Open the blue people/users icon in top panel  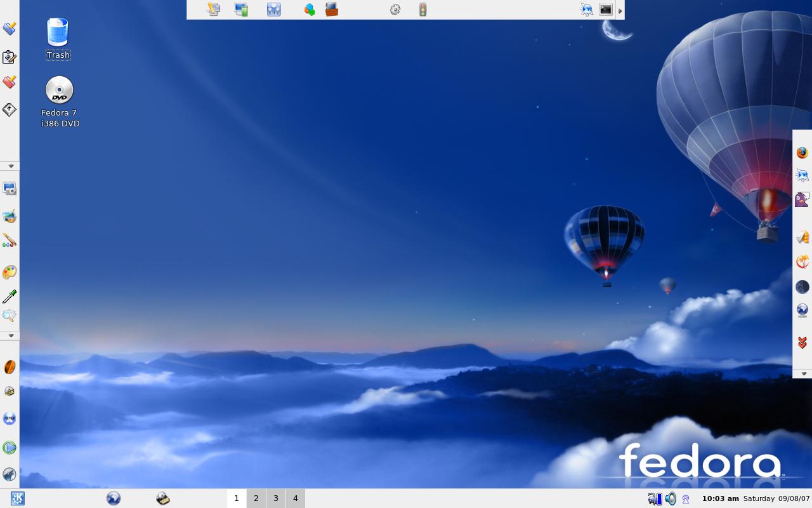pos(274,10)
